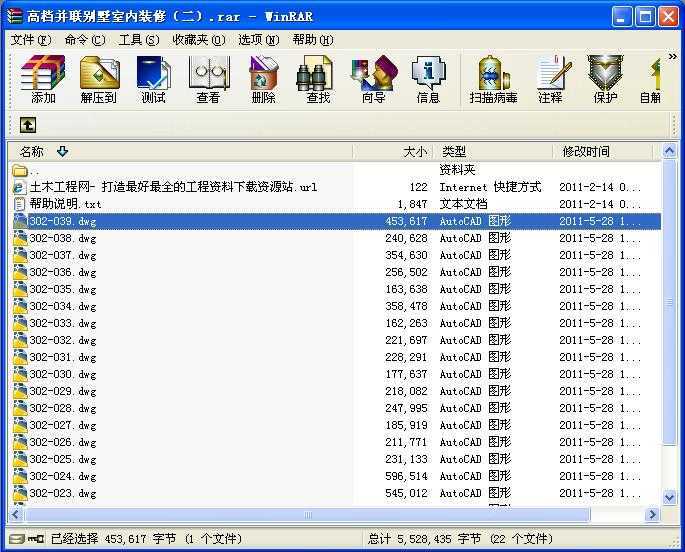Click horizontal scrollbar left arrow
This screenshot has width=685, height=552.
click(x=16, y=514)
